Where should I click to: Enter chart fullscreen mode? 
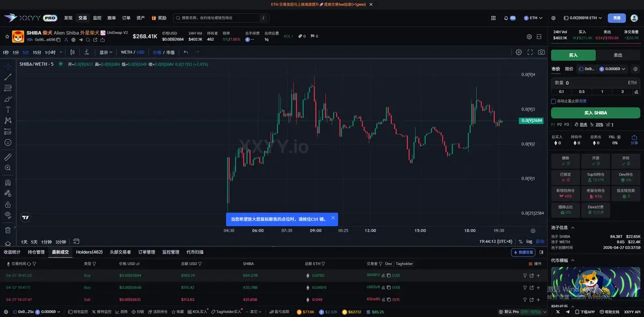tap(530, 52)
